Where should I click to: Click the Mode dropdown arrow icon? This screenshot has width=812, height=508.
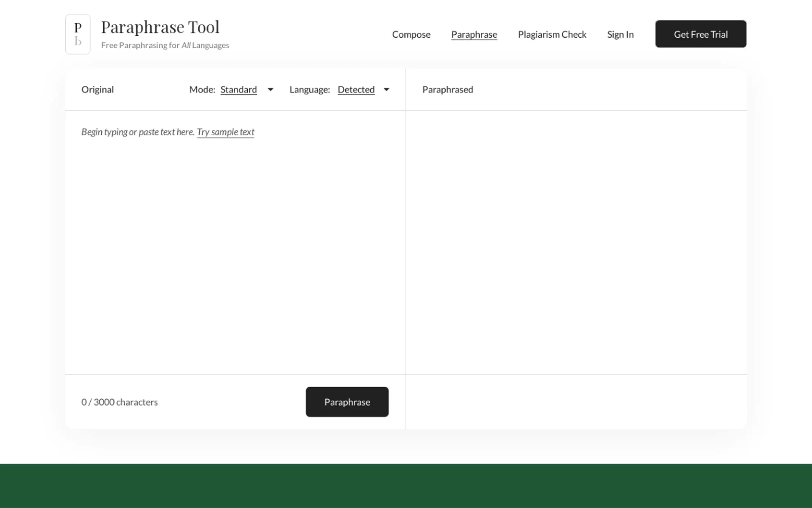pyautogui.click(x=270, y=90)
